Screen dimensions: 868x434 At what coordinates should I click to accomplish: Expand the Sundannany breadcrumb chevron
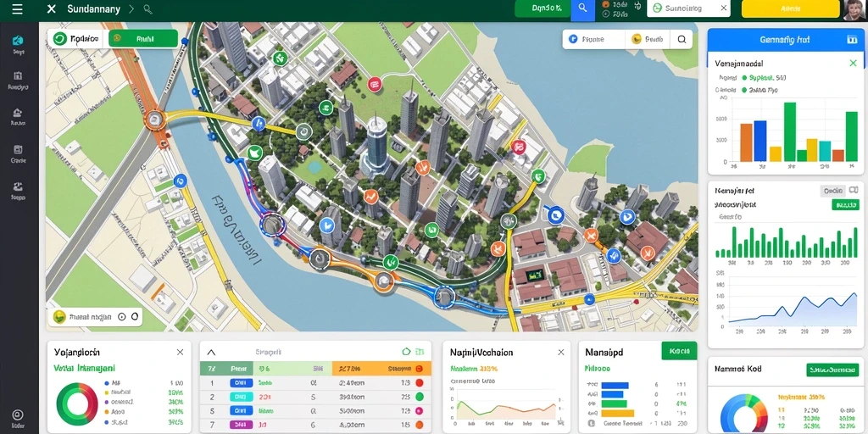131,9
